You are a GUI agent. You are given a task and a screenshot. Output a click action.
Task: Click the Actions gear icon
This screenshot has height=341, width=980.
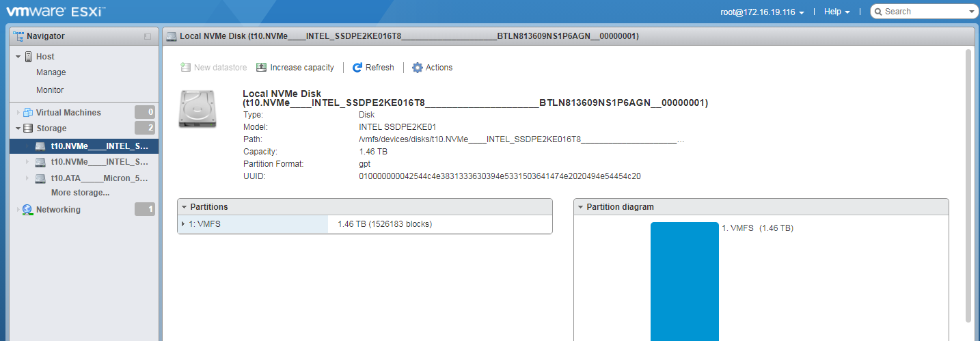(417, 68)
